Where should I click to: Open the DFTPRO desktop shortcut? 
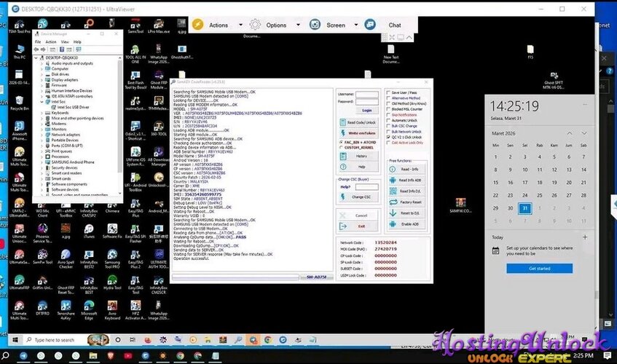(x=42, y=308)
